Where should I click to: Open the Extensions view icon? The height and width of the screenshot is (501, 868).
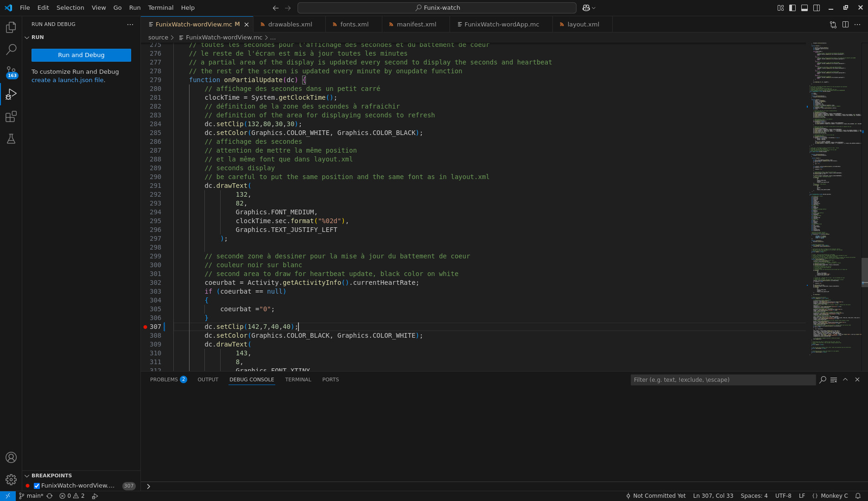coord(11,116)
